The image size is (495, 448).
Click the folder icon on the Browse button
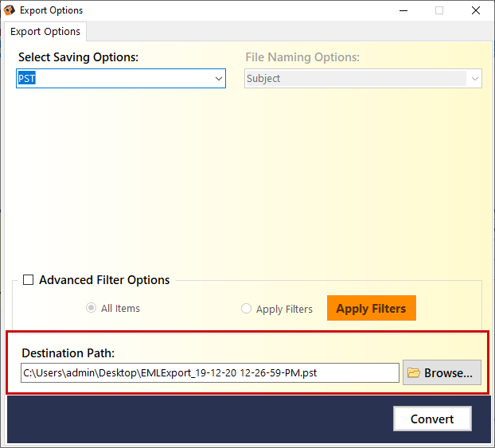(x=413, y=372)
